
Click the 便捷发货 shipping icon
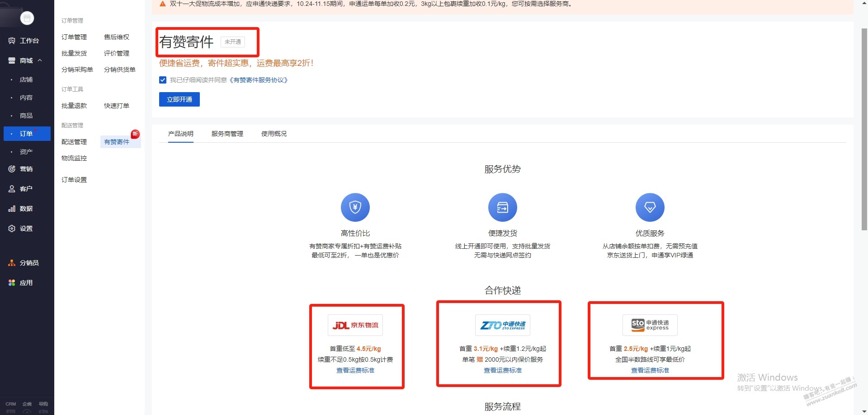[503, 207]
